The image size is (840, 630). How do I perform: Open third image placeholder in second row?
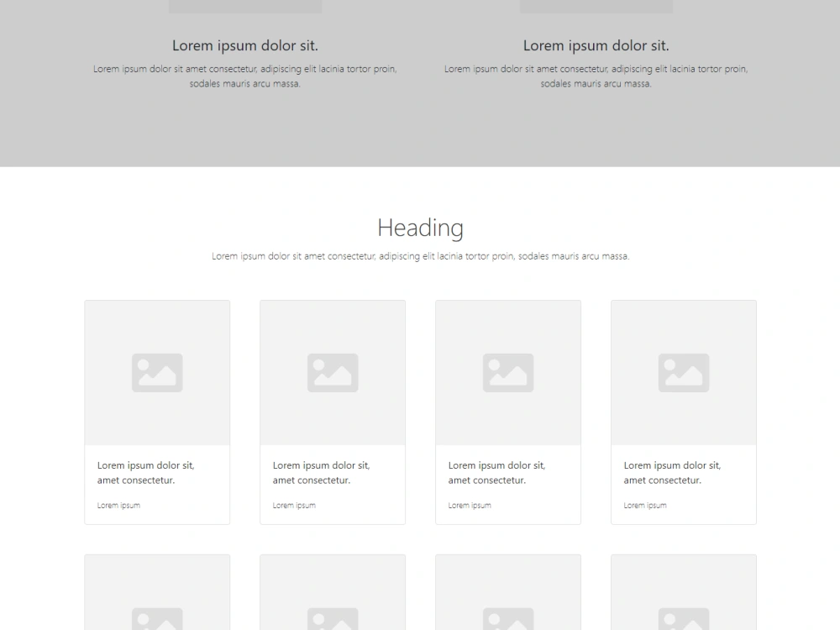(x=508, y=592)
